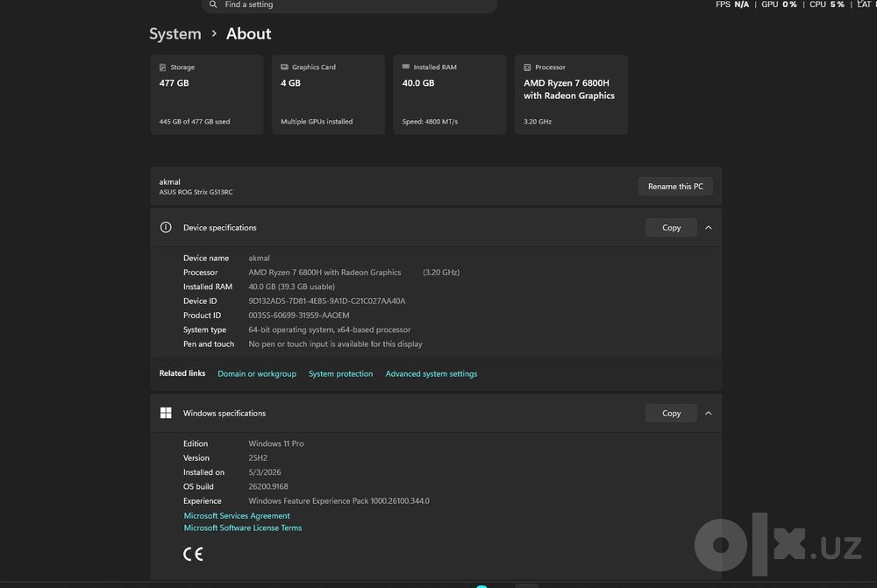Viewport: 877px width, 588px height.
Task: Click the Installed on date 5/3/2026
Action: tap(265, 472)
